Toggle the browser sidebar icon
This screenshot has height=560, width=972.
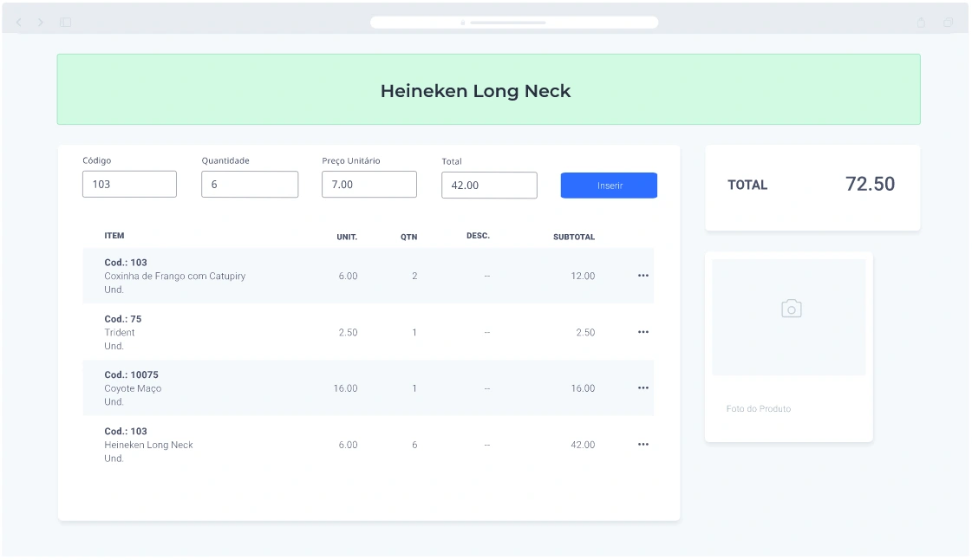pyautogui.click(x=65, y=23)
